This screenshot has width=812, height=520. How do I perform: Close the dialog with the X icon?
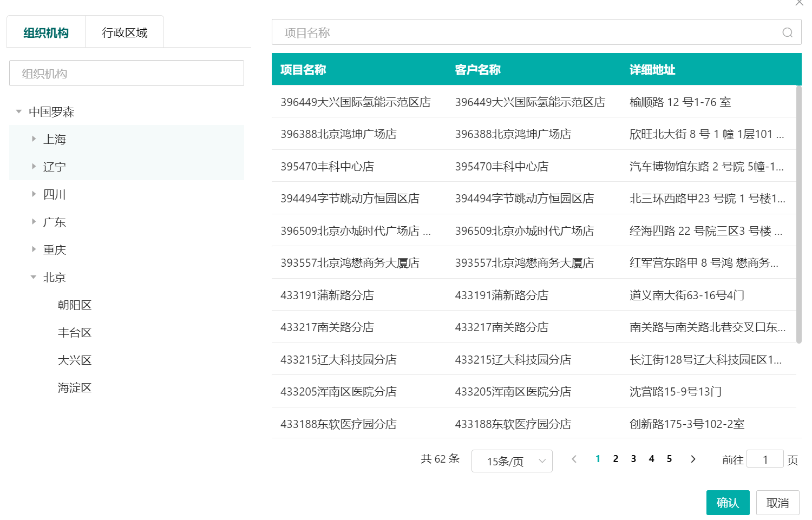click(x=799, y=3)
